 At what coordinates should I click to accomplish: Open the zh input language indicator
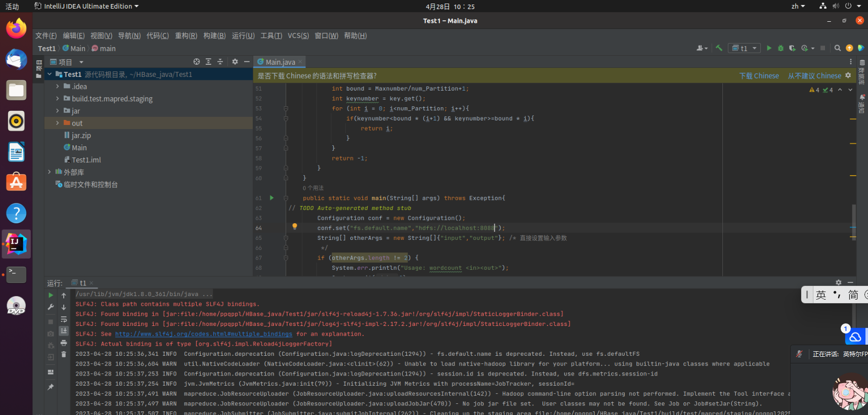(x=798, y=6)
